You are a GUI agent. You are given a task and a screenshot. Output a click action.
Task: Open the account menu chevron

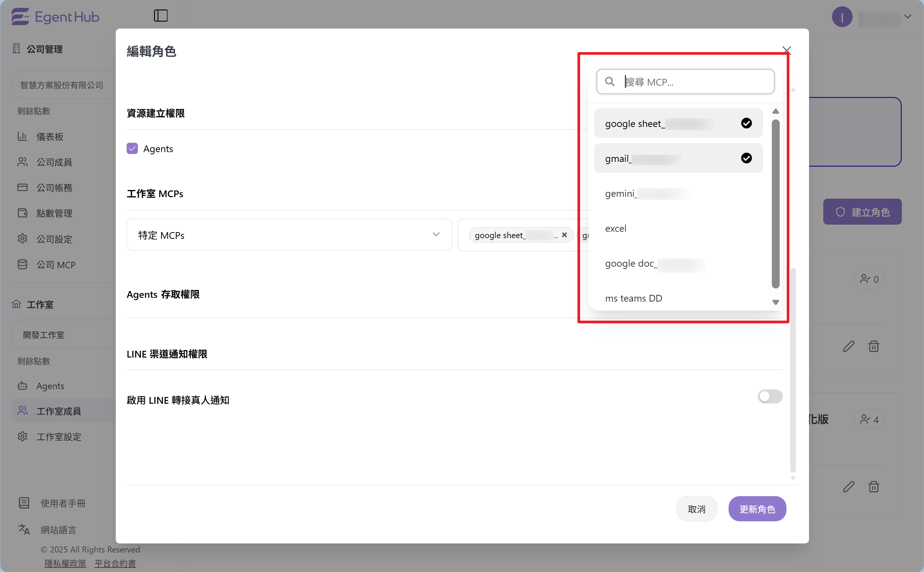point(908,17)
